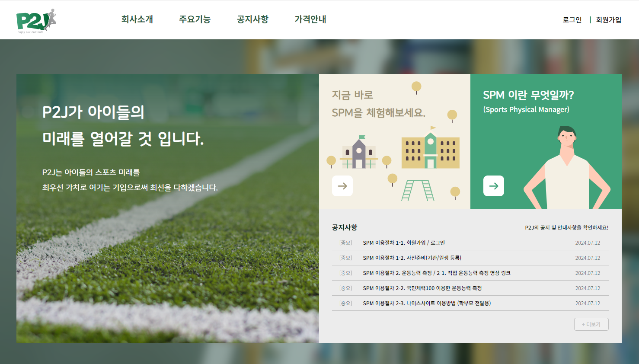Click the 공지사항 section heading above notices
The width and height of the screenshot is (639, 364).
[x=345, y=227]
